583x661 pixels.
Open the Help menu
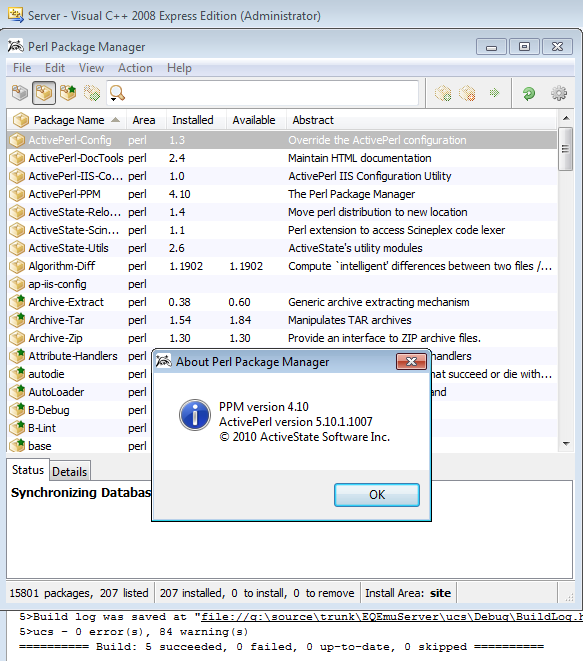tap(179, 68)
